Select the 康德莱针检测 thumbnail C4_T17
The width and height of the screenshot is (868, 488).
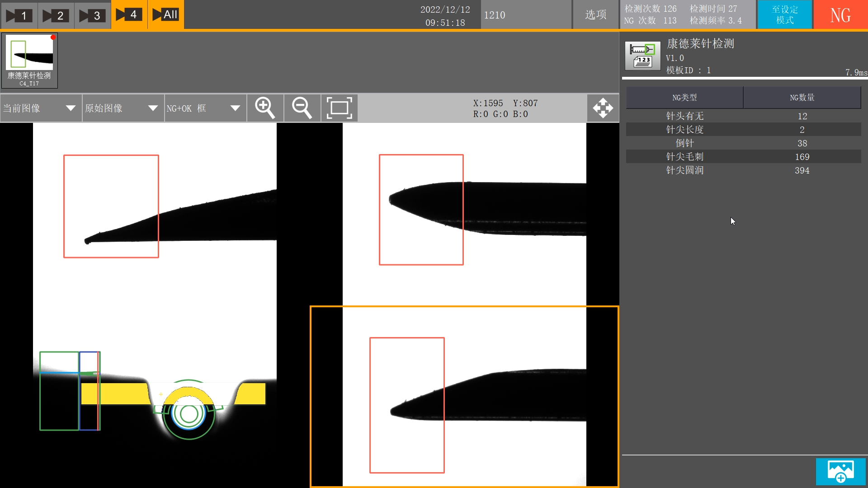point(29,60)
